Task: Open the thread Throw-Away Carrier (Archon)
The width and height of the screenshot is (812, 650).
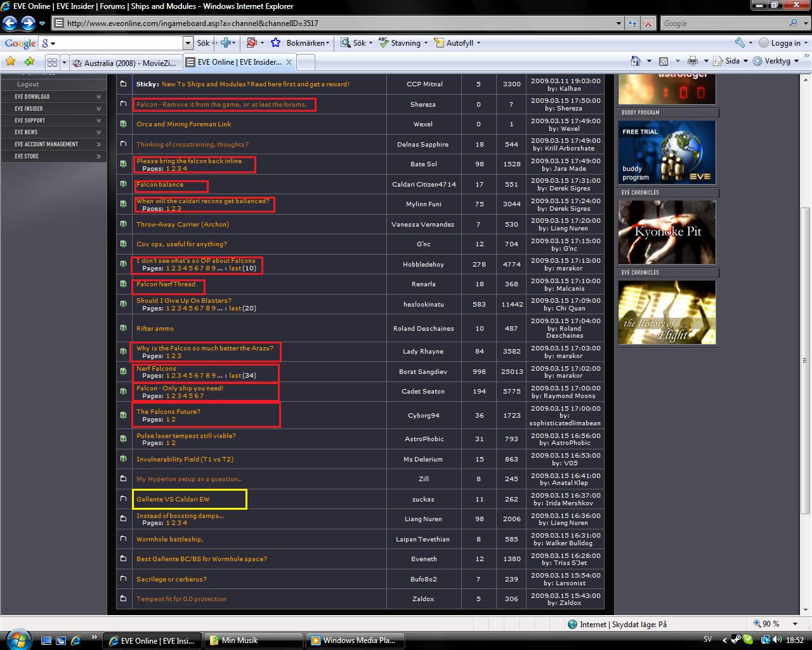Action: point(183,225)
